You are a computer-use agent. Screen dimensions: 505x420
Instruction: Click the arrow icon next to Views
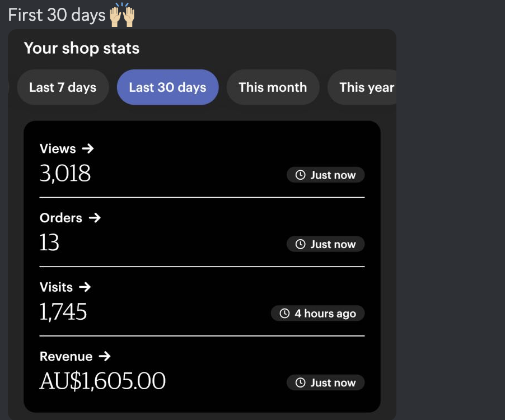(87, 149)
